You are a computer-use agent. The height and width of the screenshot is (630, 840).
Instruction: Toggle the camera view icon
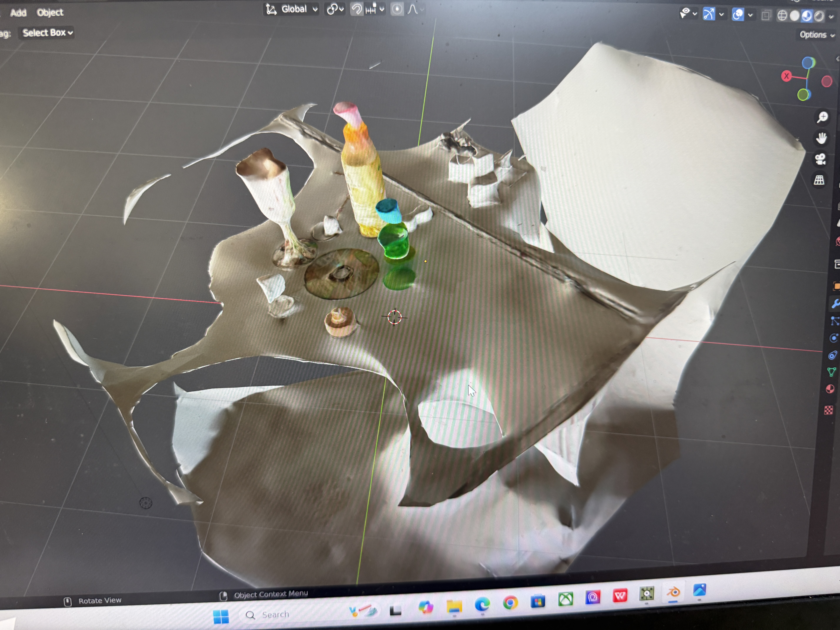(820, 159)
